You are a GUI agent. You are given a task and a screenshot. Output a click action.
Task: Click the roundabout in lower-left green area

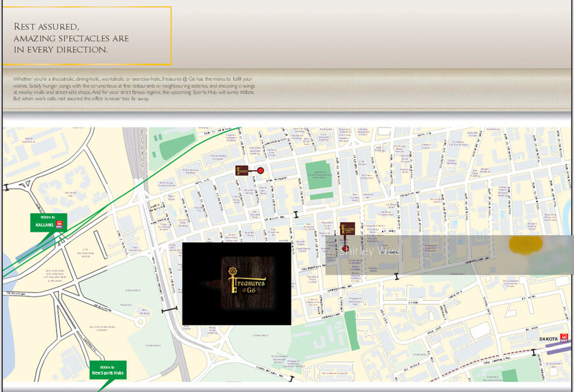(142, 322)
